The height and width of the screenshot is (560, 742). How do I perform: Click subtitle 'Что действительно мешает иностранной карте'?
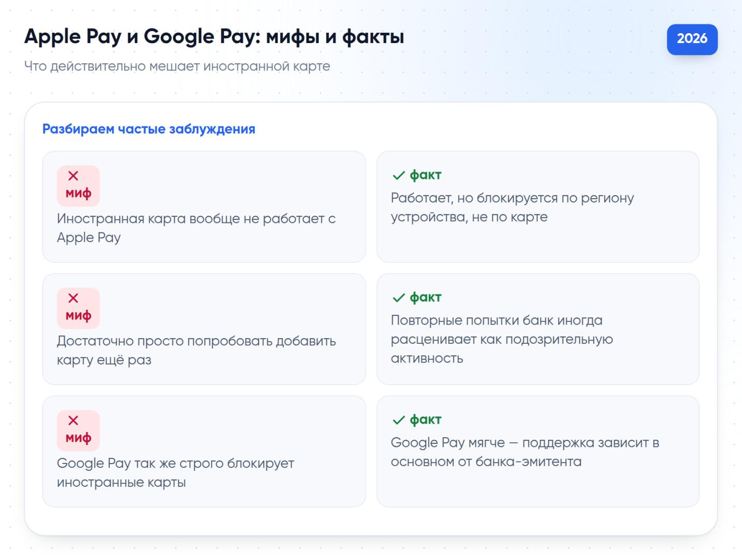(177, 66)
